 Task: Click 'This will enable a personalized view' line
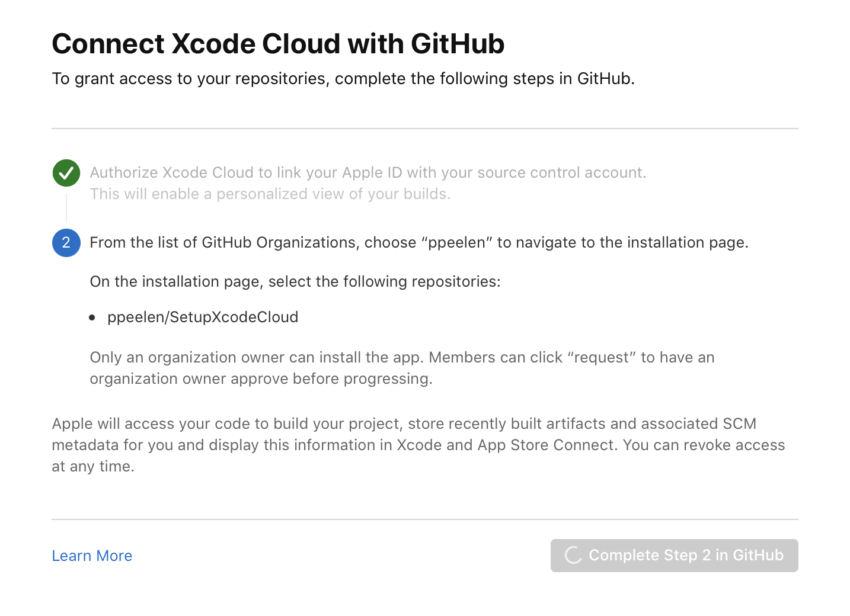click(270, 194)
